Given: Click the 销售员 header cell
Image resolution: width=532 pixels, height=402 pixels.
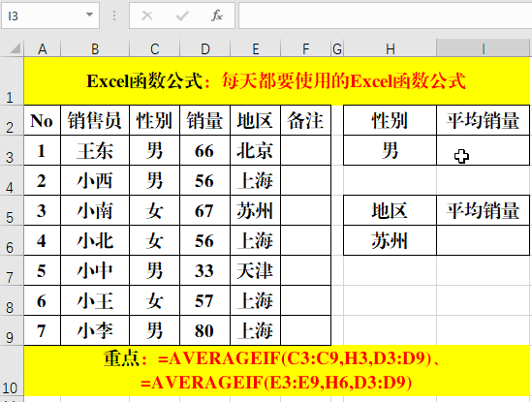Looking at the screenshot, I should coord(95,120).
